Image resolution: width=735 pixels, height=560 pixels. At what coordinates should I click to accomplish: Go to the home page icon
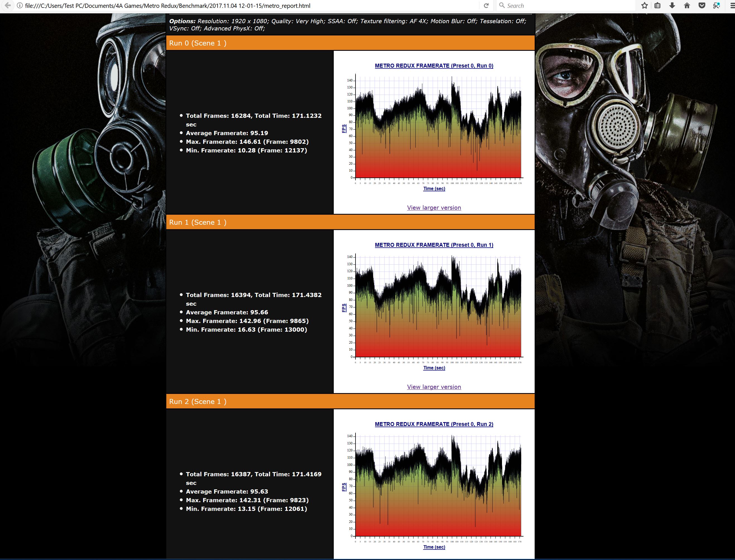click(x=687, y=6)
